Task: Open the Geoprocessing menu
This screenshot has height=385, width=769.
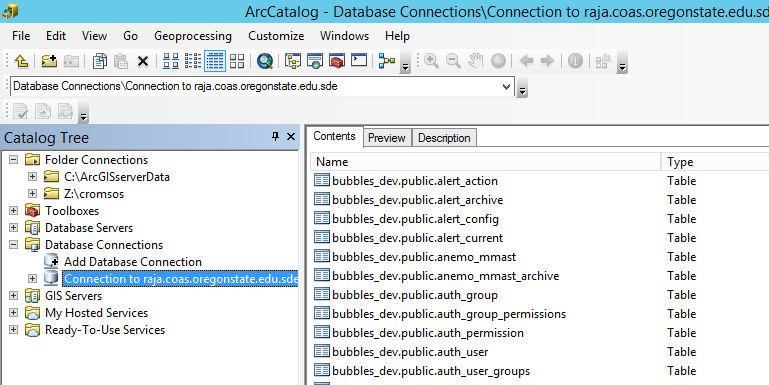Action: coord(193,36)
